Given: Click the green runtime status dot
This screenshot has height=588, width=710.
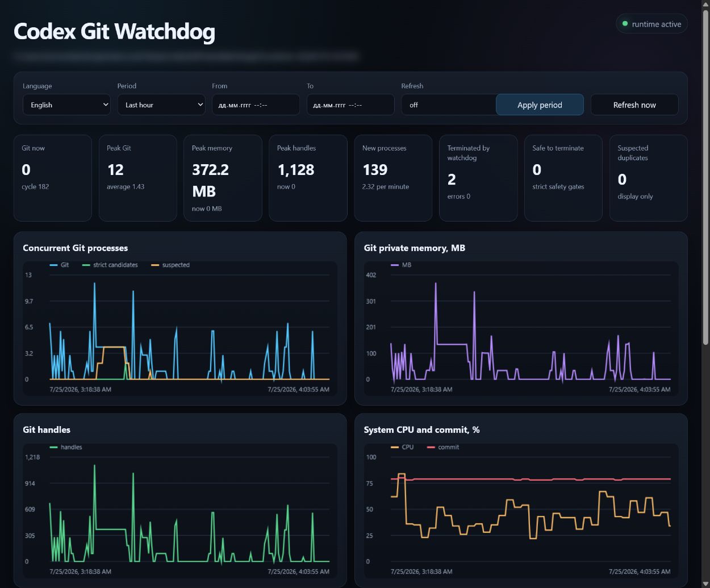Looking at the screenshot, I should coord(625,24).
